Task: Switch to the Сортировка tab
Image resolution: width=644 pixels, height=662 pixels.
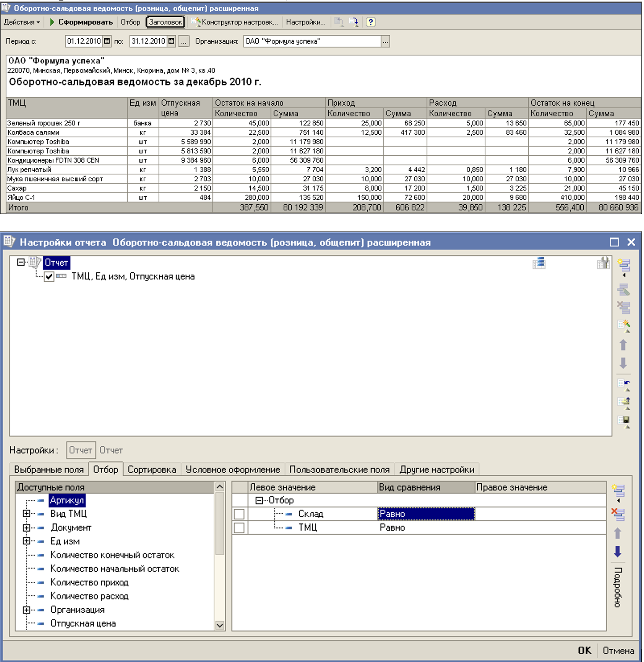Action: coord(152,470)
